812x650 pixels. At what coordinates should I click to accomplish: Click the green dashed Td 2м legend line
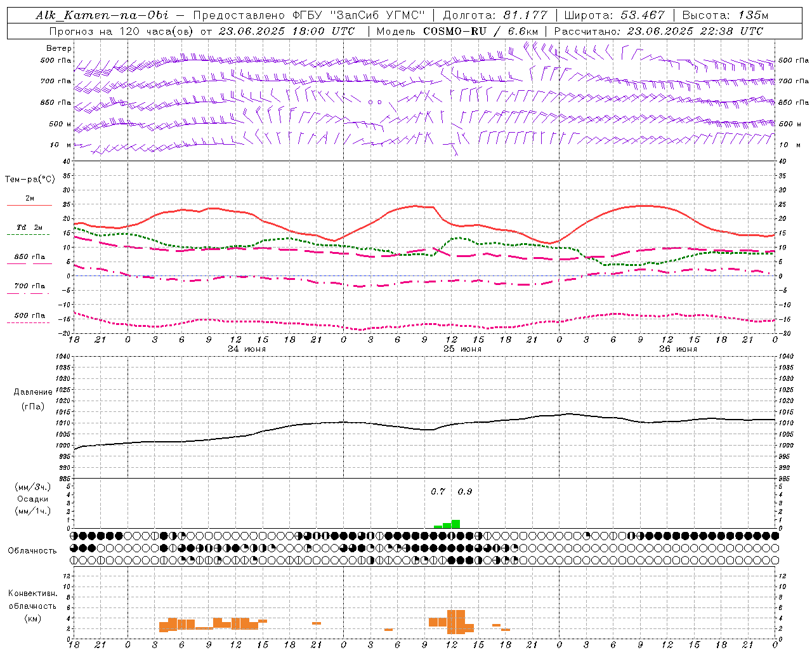(x=28, y=234)
